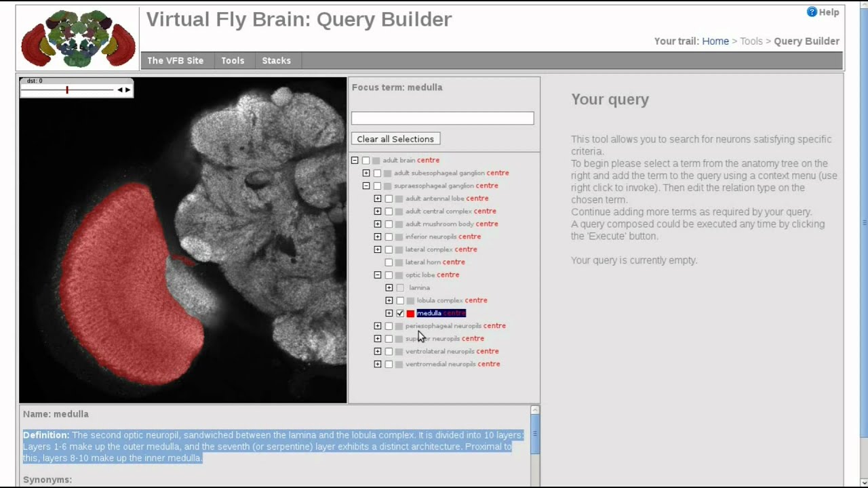This screenshot has width=868, height=488.
Task: Expand the adult antennal lobe node
Action: tap(378, 199)
